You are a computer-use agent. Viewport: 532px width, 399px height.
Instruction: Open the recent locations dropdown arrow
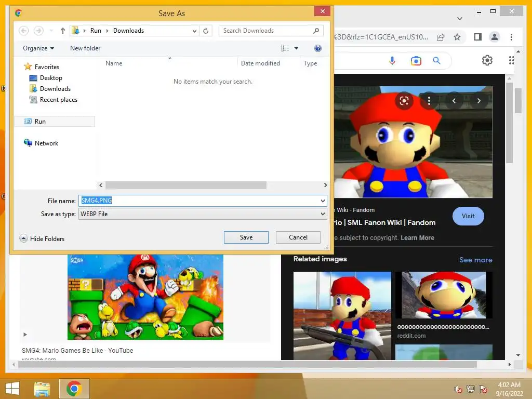pos(51,31)
